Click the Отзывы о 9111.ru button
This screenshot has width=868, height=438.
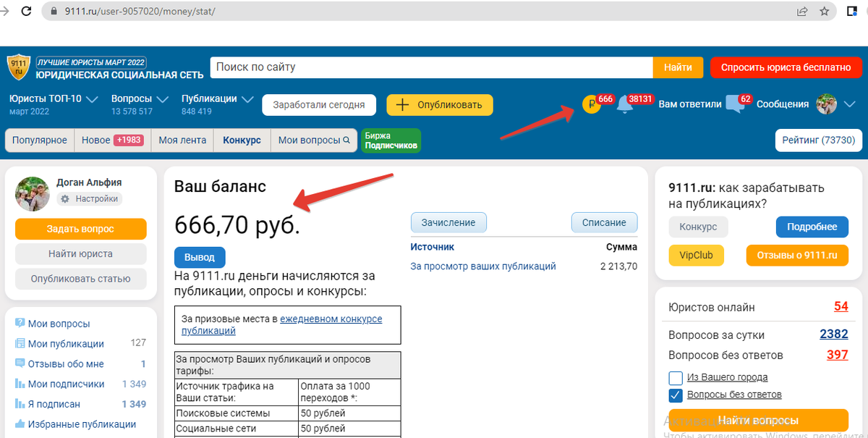pyautogui.click(x=796, y=255)
